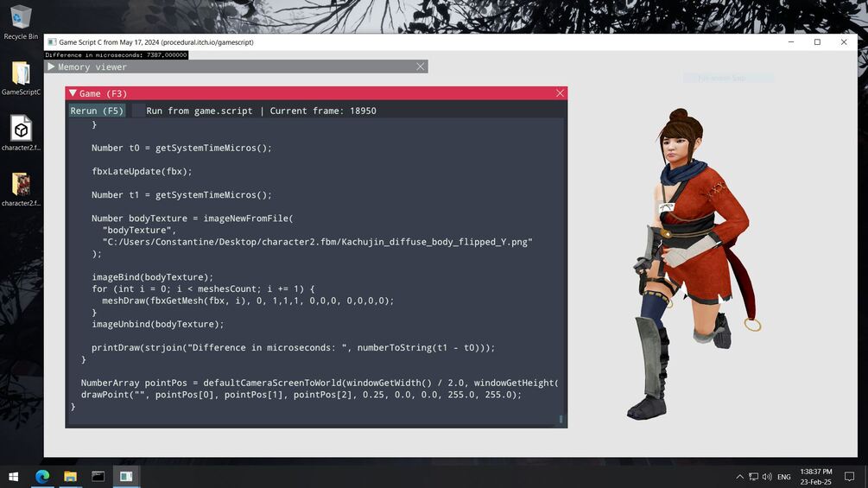Screen dimensions: 868x488
Task: Maximize the Game Script window
Action: 817,42
